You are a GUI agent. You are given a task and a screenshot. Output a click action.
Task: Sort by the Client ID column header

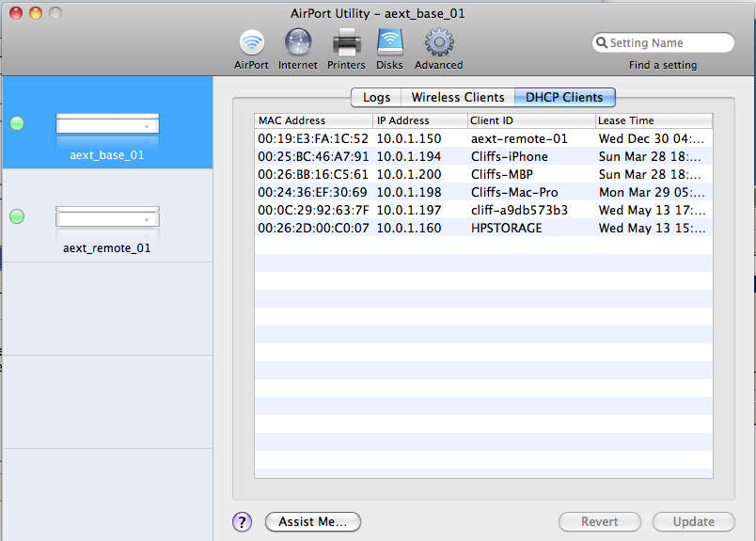(x=531, y=120)
